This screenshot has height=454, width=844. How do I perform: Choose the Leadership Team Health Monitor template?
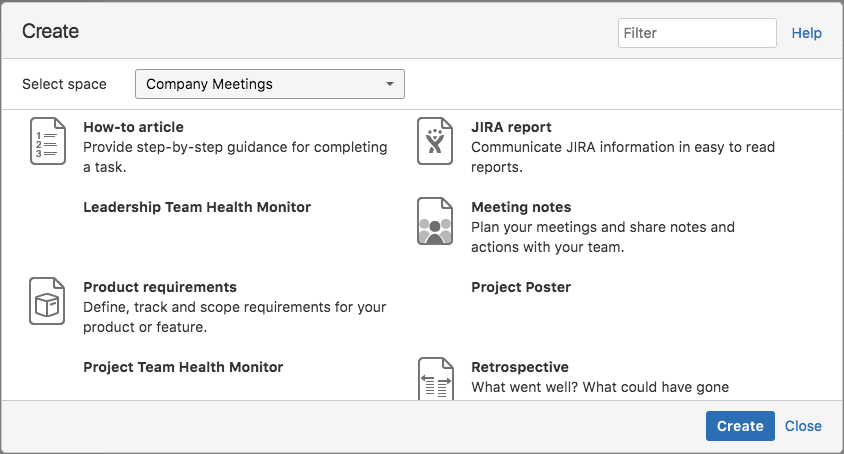197,207
